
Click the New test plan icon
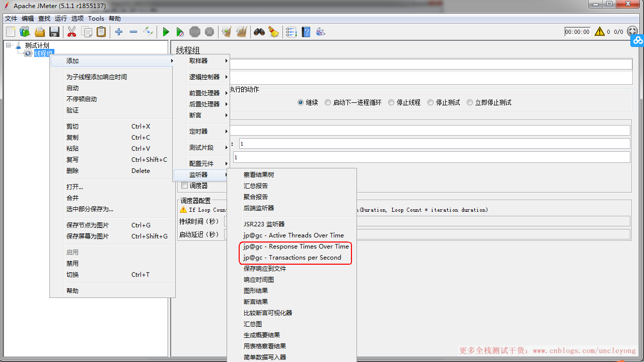[x=11, y=32]
